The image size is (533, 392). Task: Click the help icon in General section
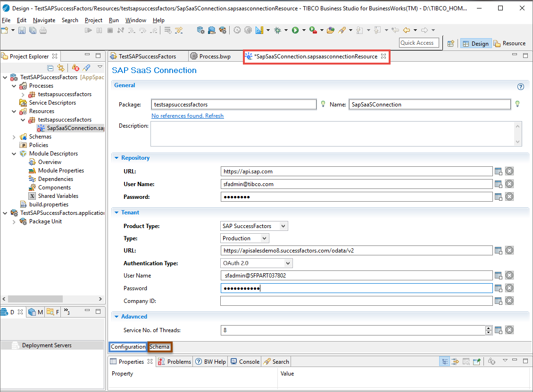pyautogui.click(x=521, y=87)
